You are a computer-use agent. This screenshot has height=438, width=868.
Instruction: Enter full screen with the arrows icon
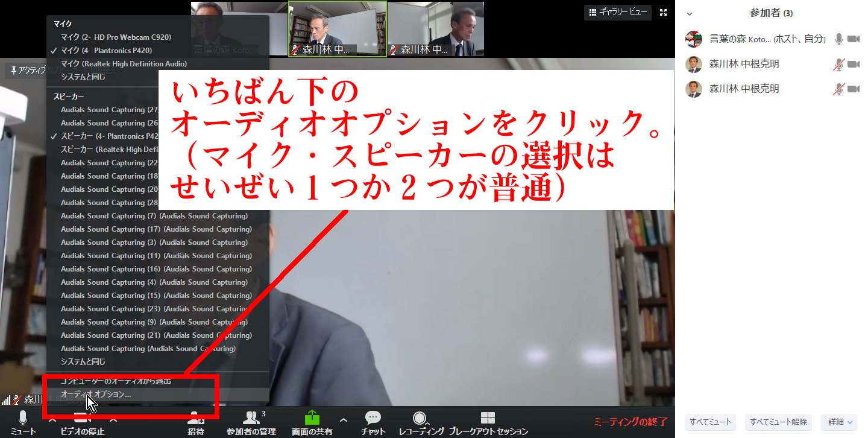(663, 12)
